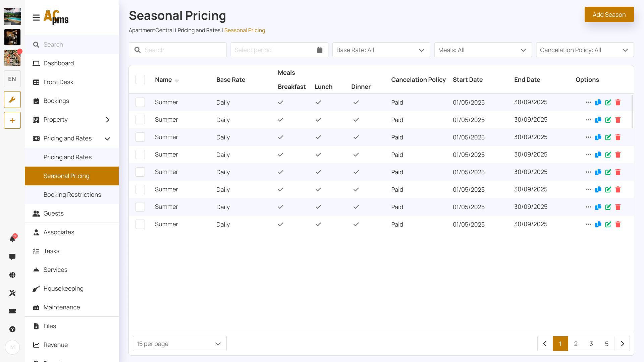Open the Base Rate: All dropdown
644x362 pixels.
pyautogui.click(x=381, y=50)
